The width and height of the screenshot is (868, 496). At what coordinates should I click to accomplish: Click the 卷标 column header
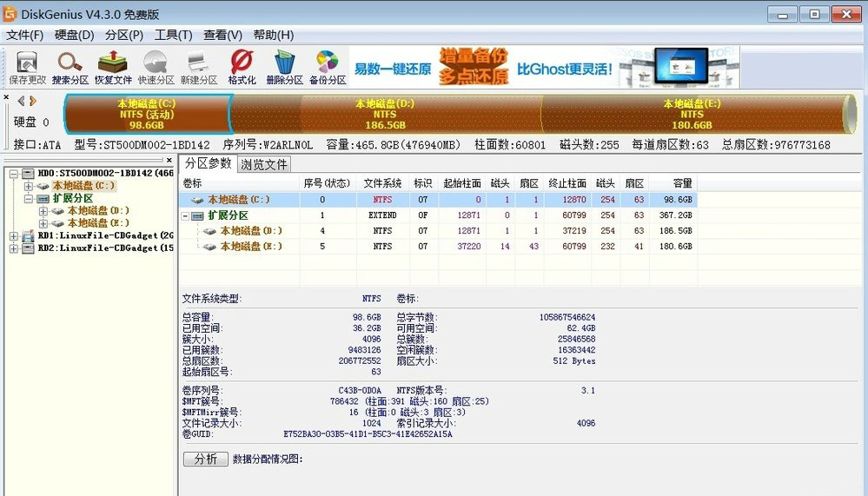[x=239, y=183]
